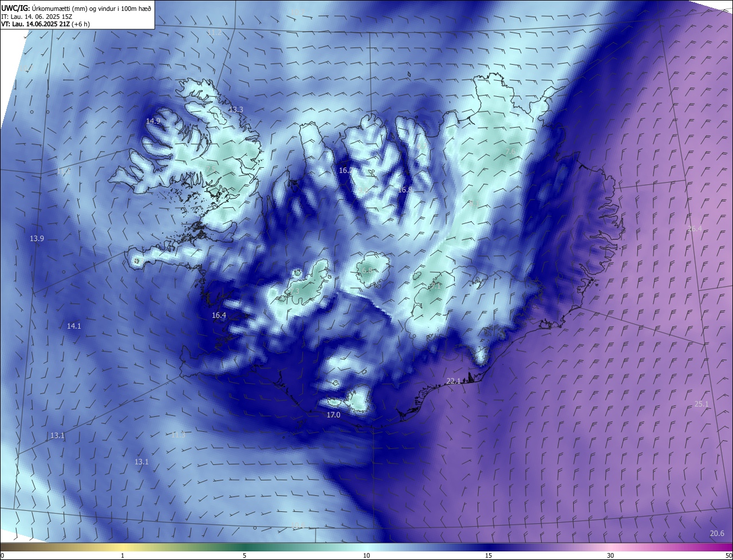Click the 14.1 value label on the map
The height and width of the screenshot is (560, 733).
pyautogui.click(x=74, y=326)
